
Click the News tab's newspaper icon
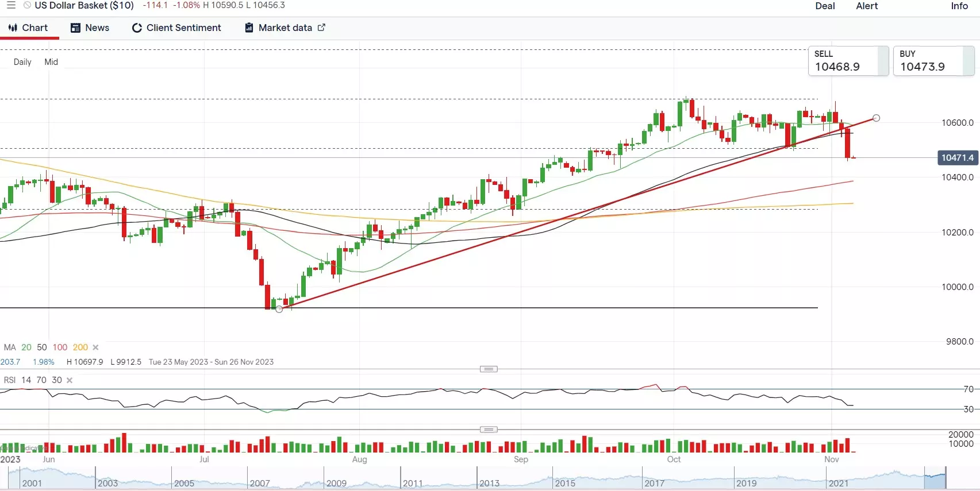(75, 28)
